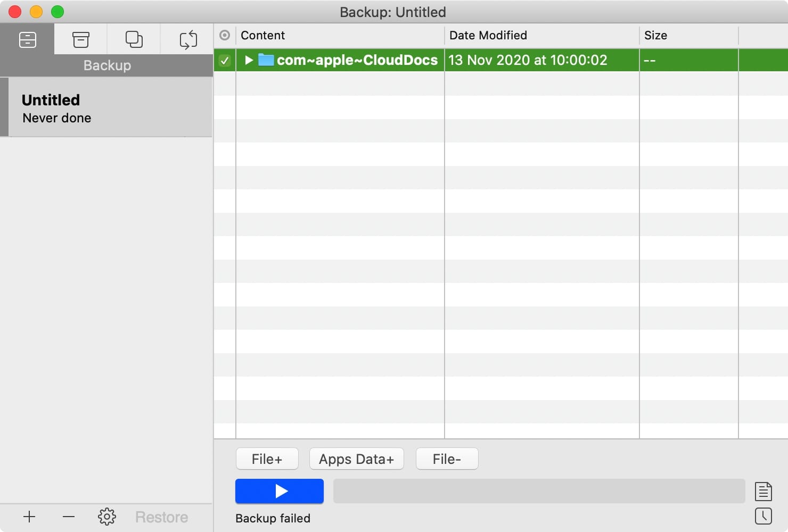Add application data with Apps Data+ button
This screenshot has width=788, height=532.
point(356,459)
